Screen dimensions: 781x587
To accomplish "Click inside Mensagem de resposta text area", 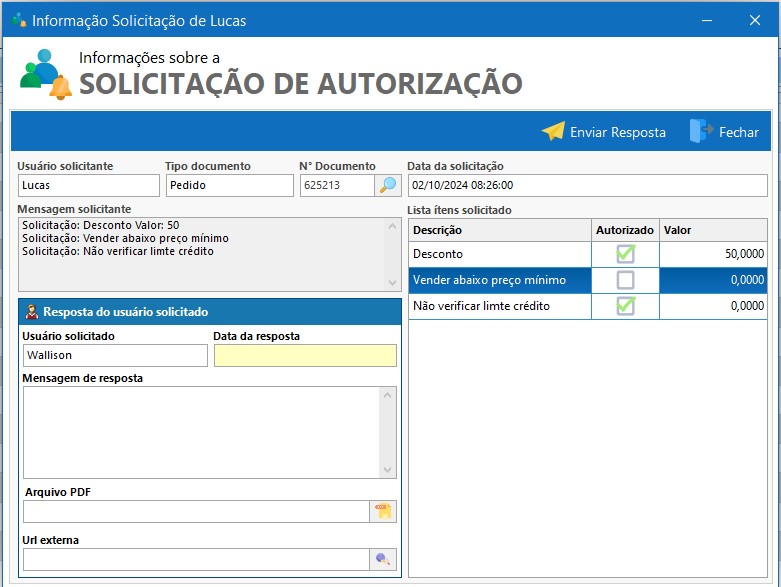I will tap(201, 433).
